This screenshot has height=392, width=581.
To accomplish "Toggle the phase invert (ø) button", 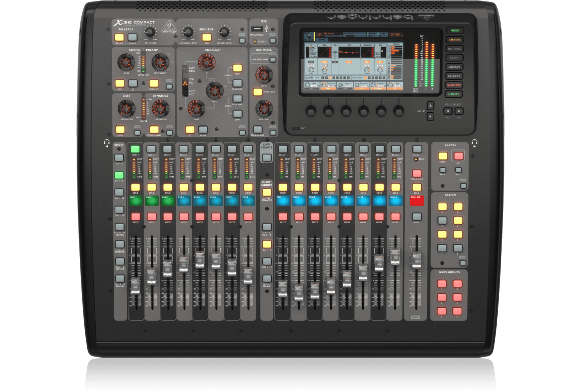I will 133,83.
